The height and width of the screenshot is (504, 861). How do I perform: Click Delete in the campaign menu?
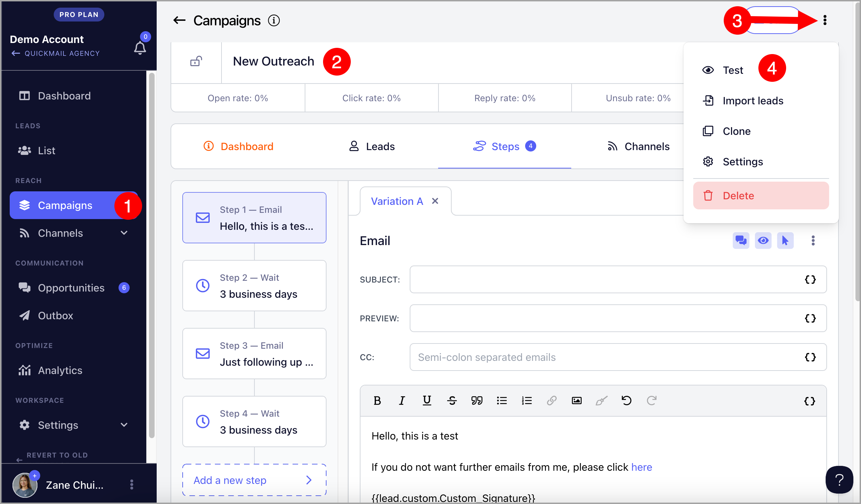761,195
